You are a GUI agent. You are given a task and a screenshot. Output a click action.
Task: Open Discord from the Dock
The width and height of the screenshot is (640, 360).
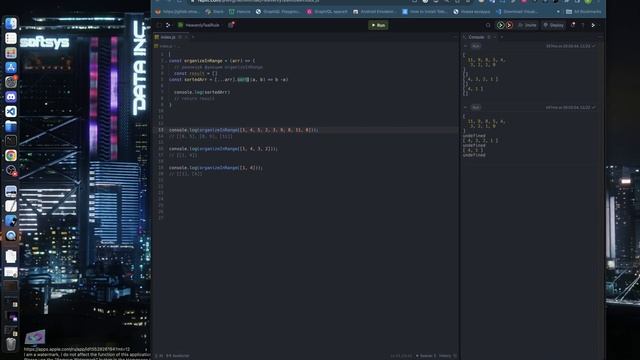(x=11, y=97)
